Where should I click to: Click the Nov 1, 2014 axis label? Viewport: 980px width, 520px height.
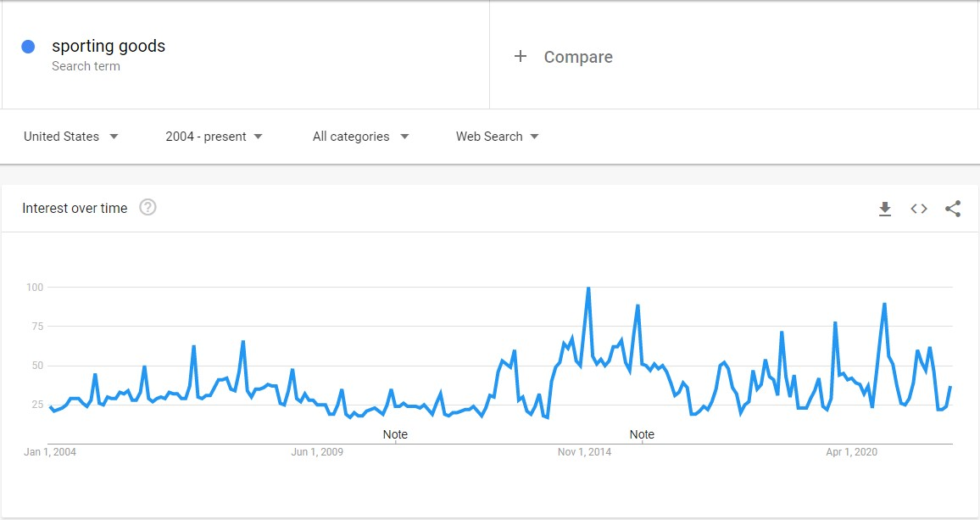[x=584, y=452]
